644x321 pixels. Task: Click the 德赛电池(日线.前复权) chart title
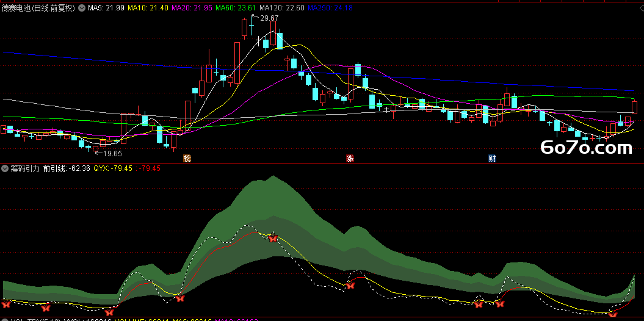point(38,8)
